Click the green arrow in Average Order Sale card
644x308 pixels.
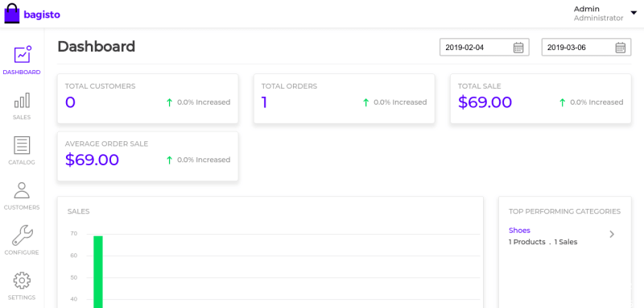tap(169, 160)
